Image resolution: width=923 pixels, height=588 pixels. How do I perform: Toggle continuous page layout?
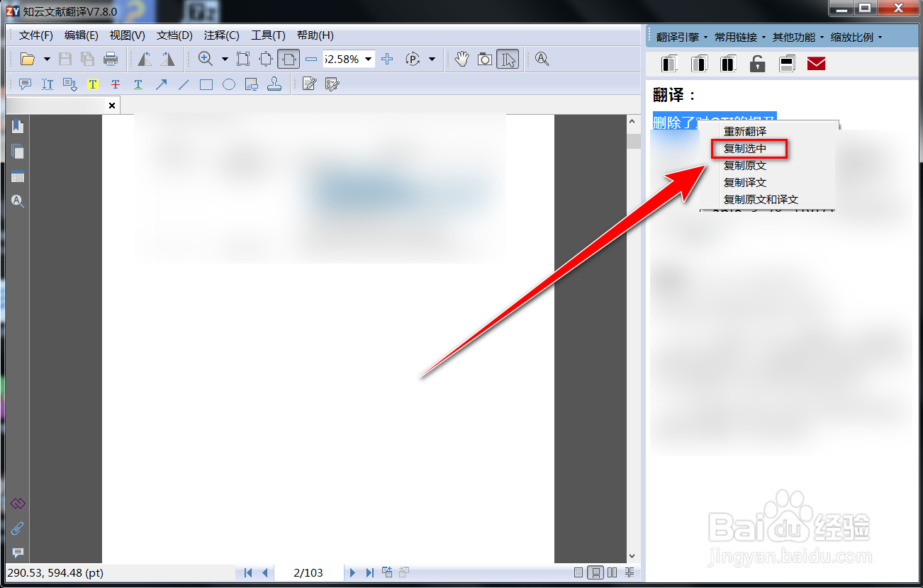tap(595, 572)
